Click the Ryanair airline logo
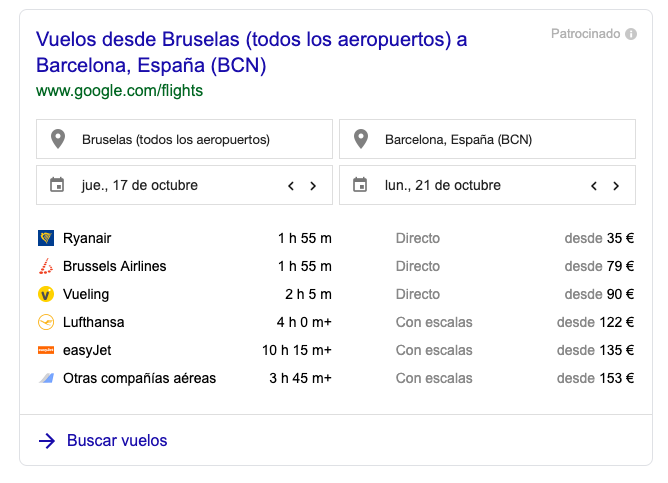The height and width of the screenshot is (483, 668). [x=46, y=238]
